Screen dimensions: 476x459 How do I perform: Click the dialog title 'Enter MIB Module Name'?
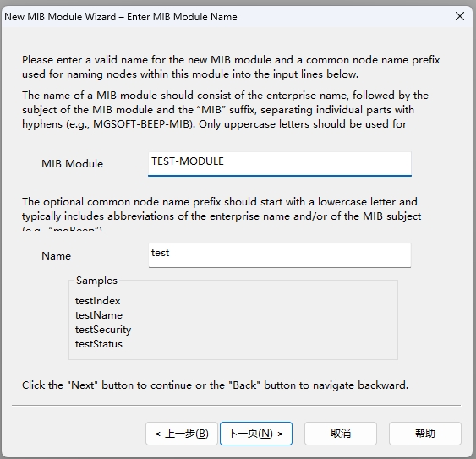[x=182, y=17]
